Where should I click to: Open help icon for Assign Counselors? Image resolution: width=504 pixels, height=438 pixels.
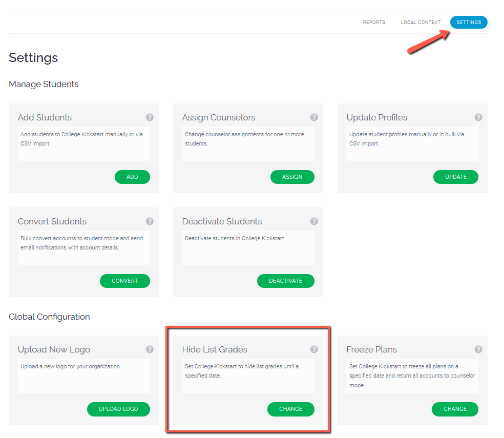pos(314,117)
